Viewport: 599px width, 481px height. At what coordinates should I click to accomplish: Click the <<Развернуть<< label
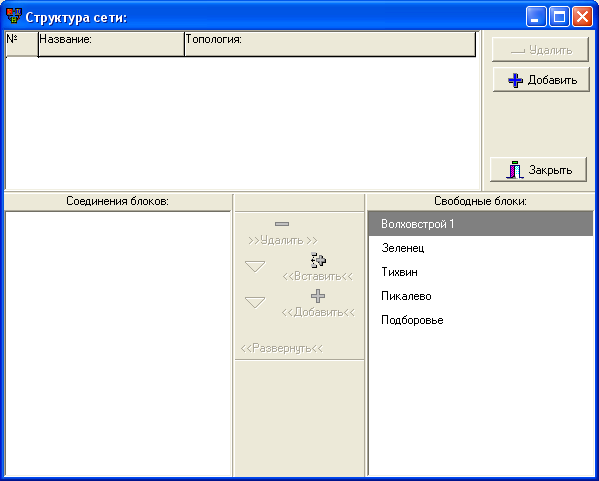(282, 348)
